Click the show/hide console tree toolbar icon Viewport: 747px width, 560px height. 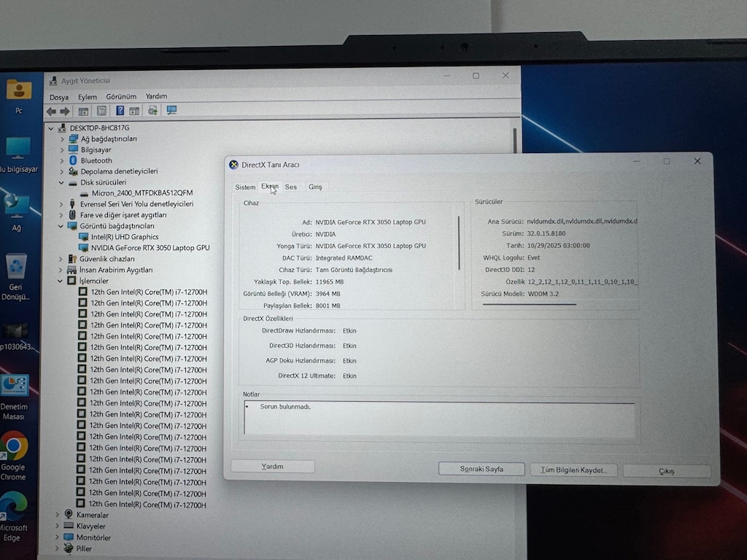click(x=83, y=112)
